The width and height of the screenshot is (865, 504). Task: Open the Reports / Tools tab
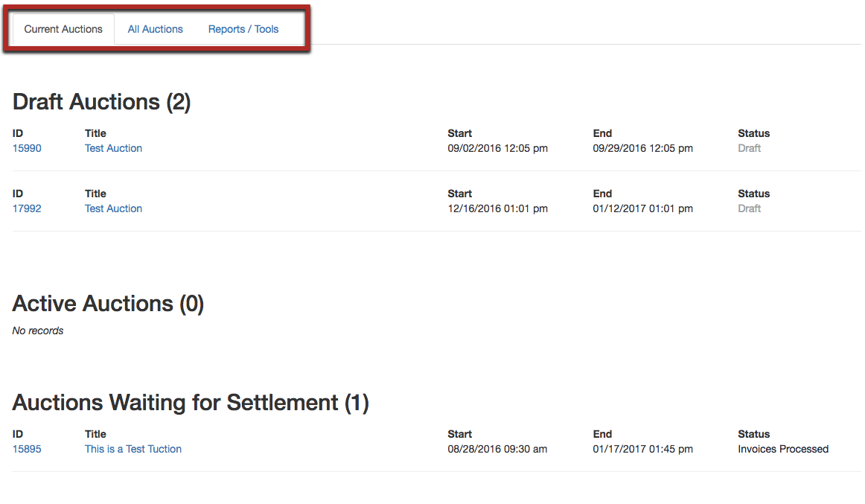click(x=243, y=30)
